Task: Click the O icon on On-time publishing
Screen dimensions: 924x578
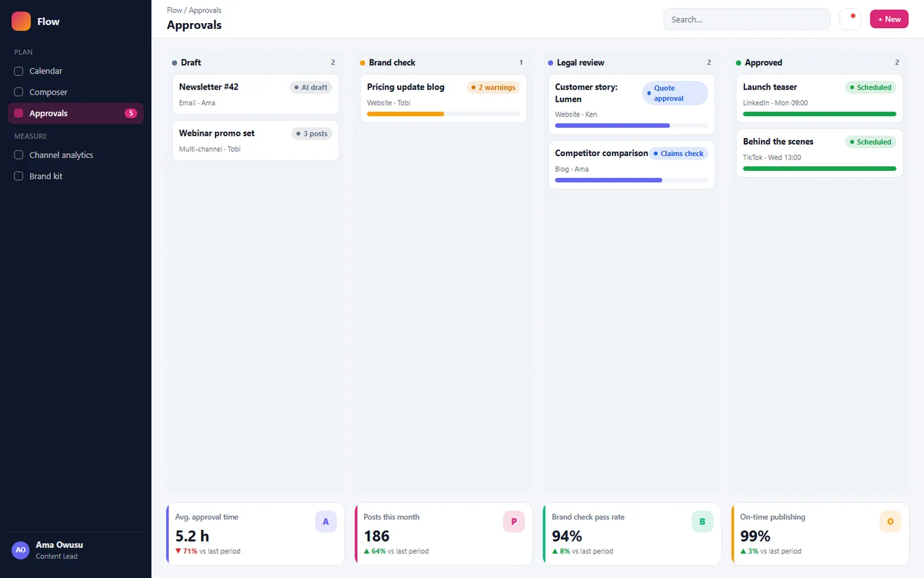Action: [x=891, y=521]
